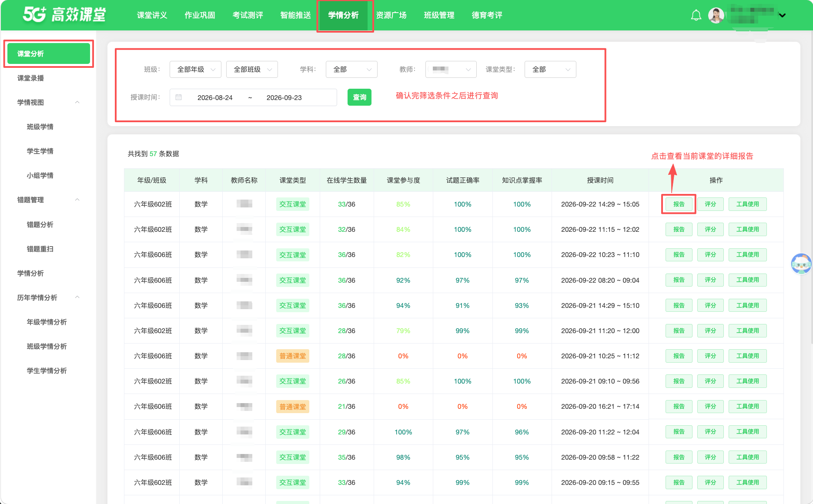
Task: Click the 普通课堂 tag at 2026-09-21 10:25
Action: 292,356
